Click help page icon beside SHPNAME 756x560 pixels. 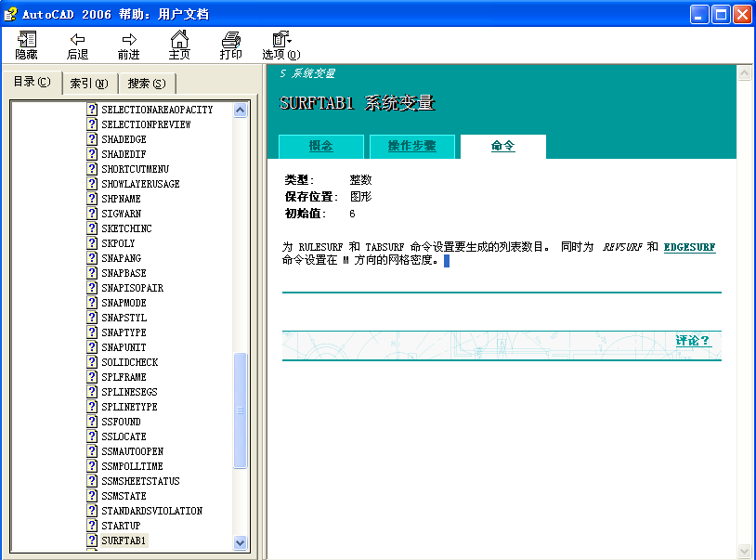(x=92, y=199)
